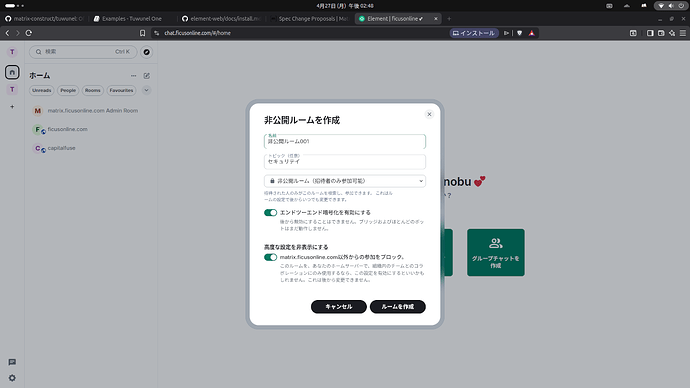Bookmark this page icon
Viewport: 690px width, 388px height.
(x=142, y=33)
